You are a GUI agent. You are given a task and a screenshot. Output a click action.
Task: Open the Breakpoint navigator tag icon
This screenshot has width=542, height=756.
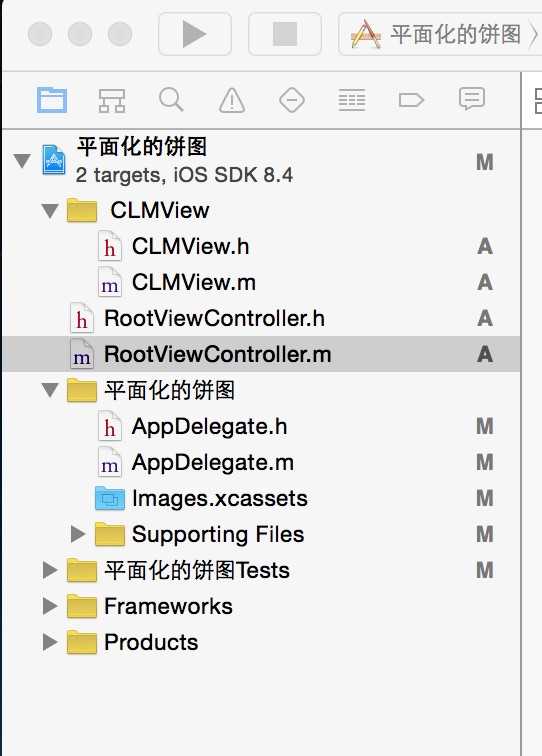coord(411,100)
